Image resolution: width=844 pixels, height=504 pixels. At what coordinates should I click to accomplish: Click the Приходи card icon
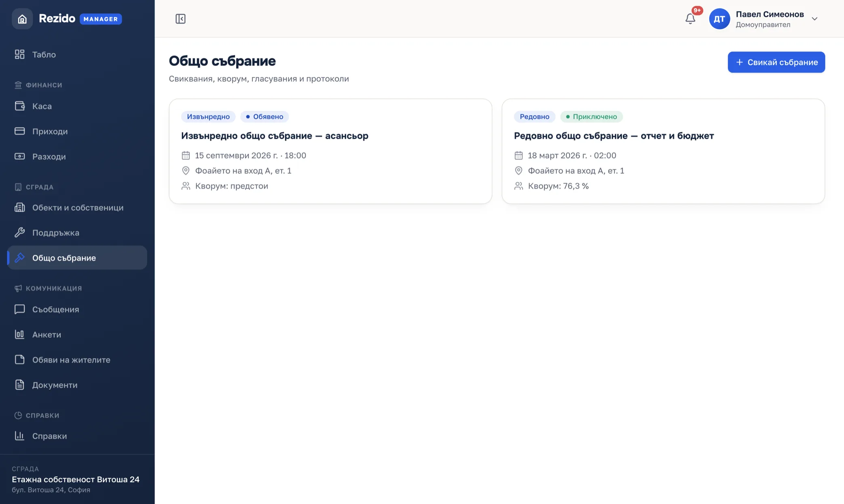pyautogui.click(x=19, y=131)
